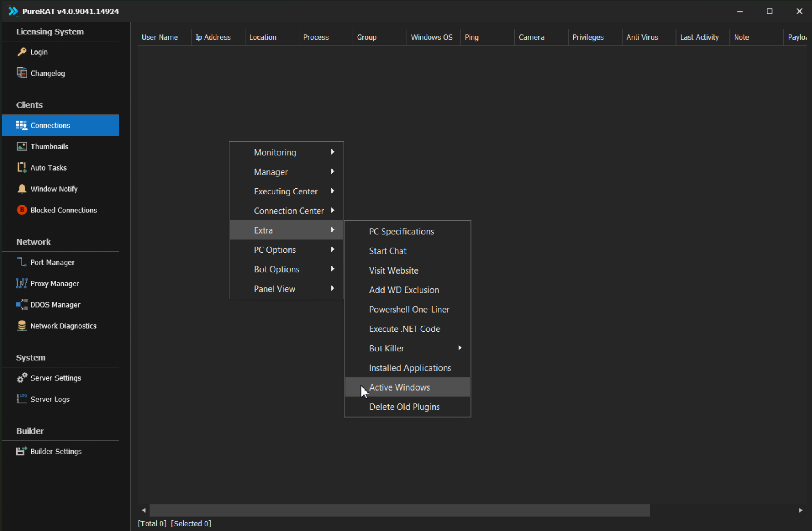The height and width of the screenshot is (531, 812).
Task: Expand the Bot Options submenu
Action: tap(286, 269)
